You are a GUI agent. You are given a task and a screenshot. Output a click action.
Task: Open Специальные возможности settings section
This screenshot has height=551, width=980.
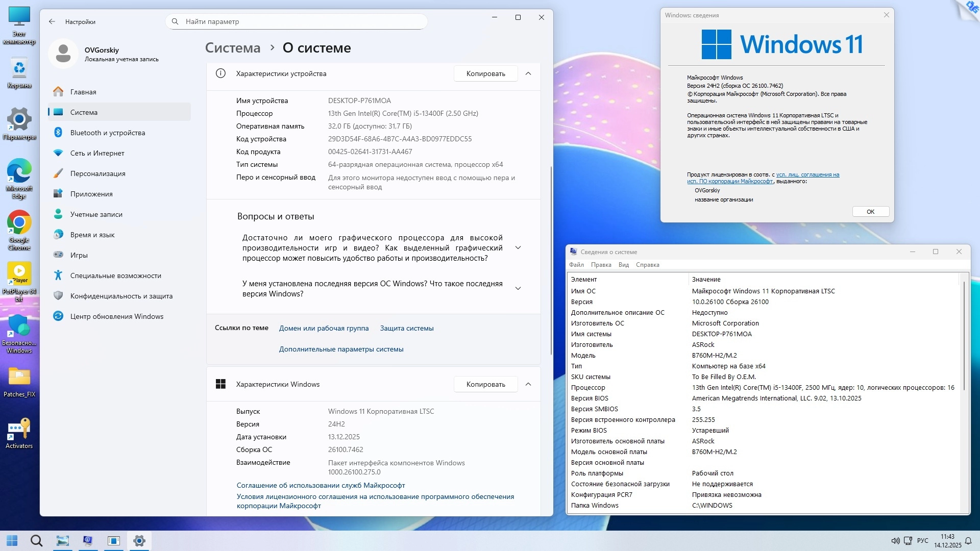pyautogui.click(x=115, y=275)
